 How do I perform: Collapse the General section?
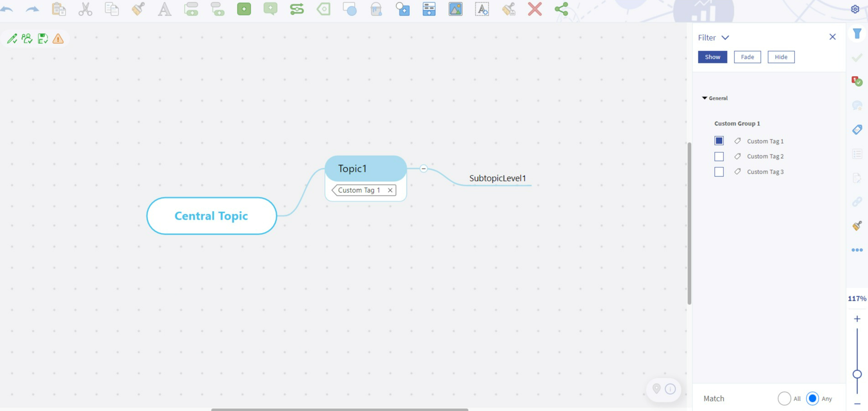tap(705, 98)
